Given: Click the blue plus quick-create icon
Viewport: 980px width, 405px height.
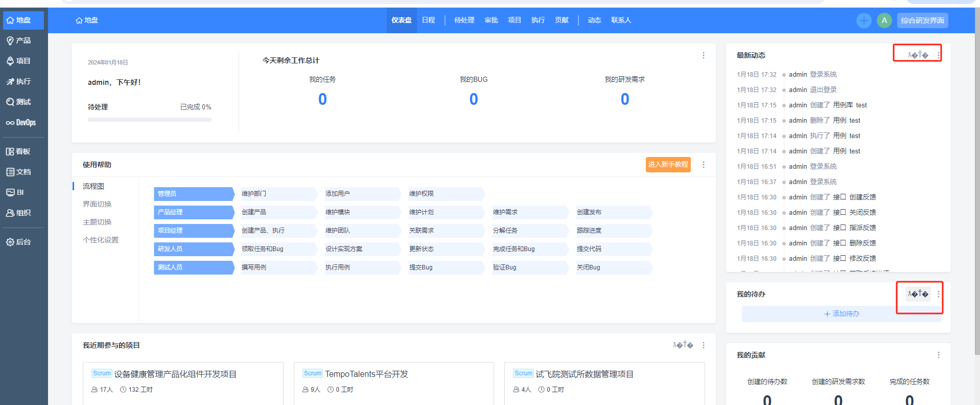Looking at the screenshot, I should tap(864, 20).
